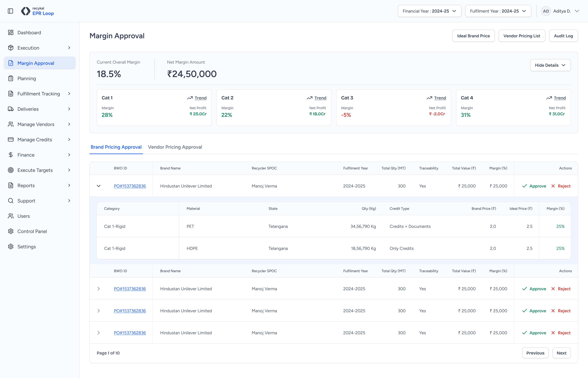Click the Audit Log button

click(x=563, y=36)
